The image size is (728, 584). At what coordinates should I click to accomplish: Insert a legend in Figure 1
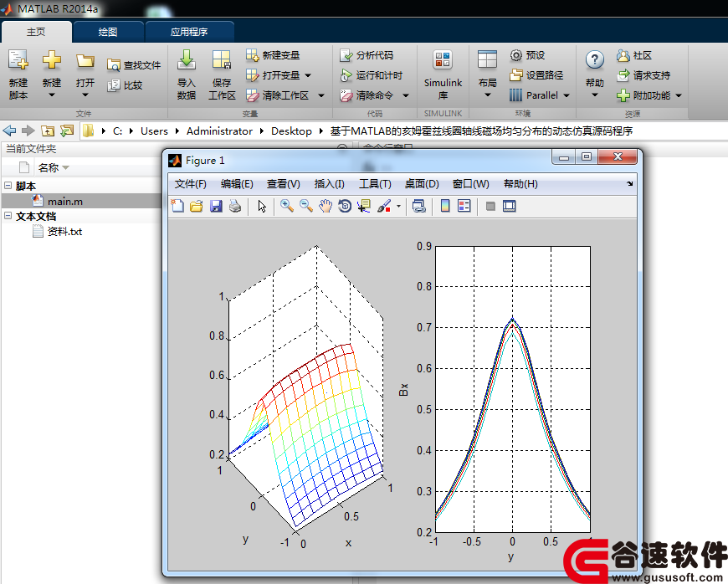point(464,206)
